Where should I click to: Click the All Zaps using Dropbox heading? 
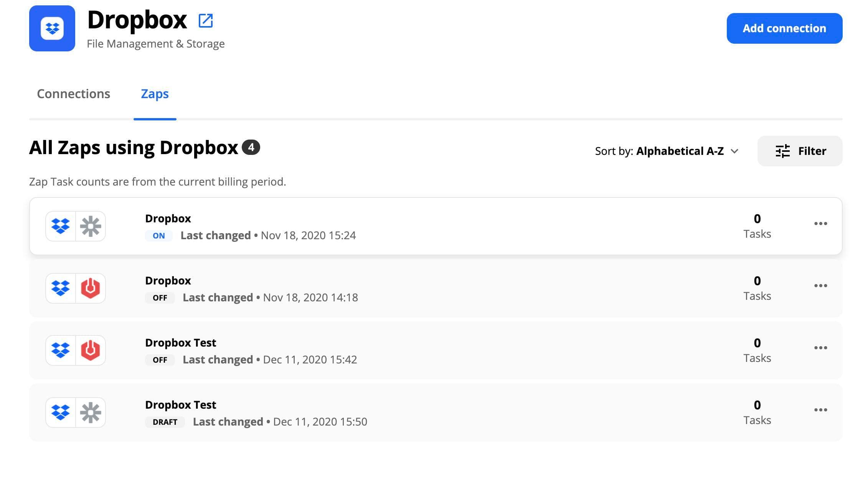click(x=134, y=148)
